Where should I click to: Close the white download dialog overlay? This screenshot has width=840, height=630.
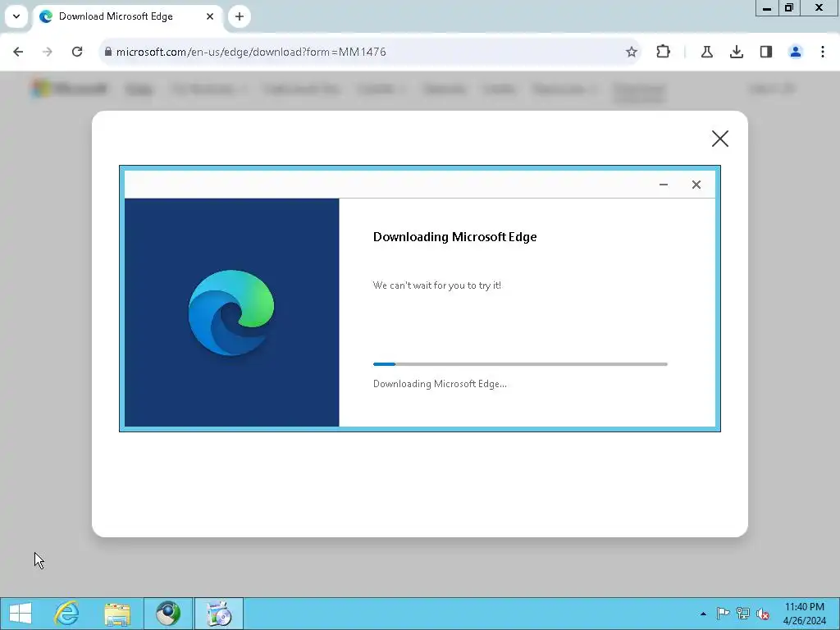click(x=720, y=139)
